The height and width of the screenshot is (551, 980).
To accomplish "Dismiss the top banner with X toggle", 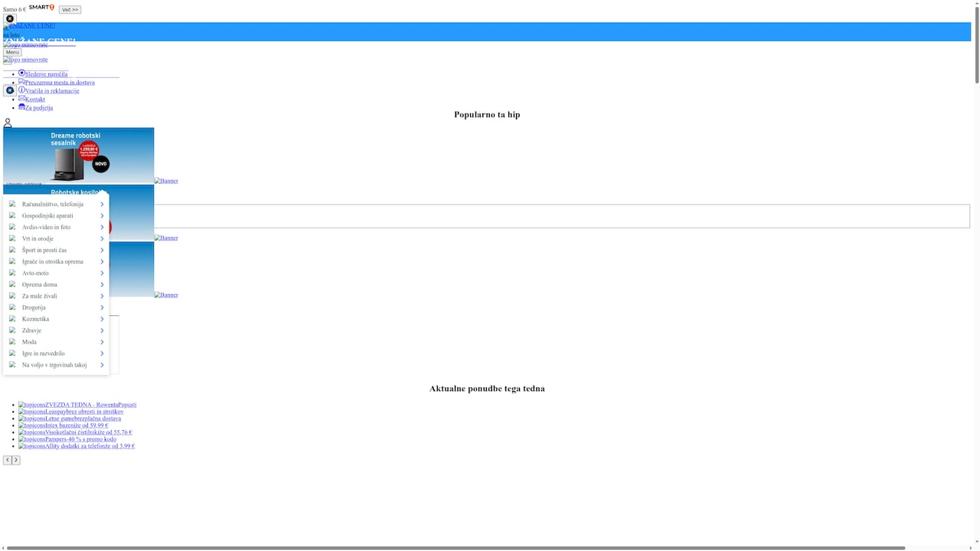I will (x=9, y=18).
